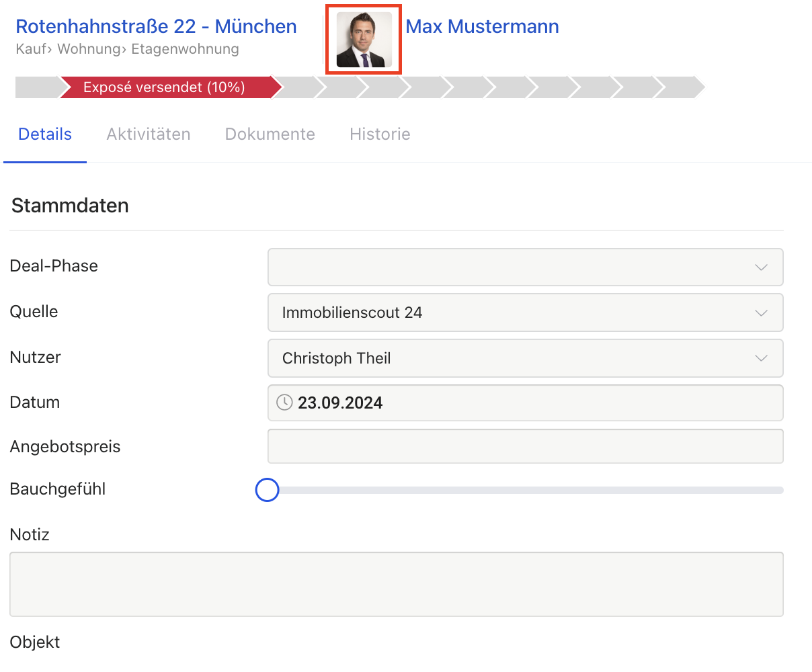Image resolution: width=812 pixels, height=672 pixels.
Task: Click the Etagenwohnung breadcrumb text
Action: click(x=185, y=49)
